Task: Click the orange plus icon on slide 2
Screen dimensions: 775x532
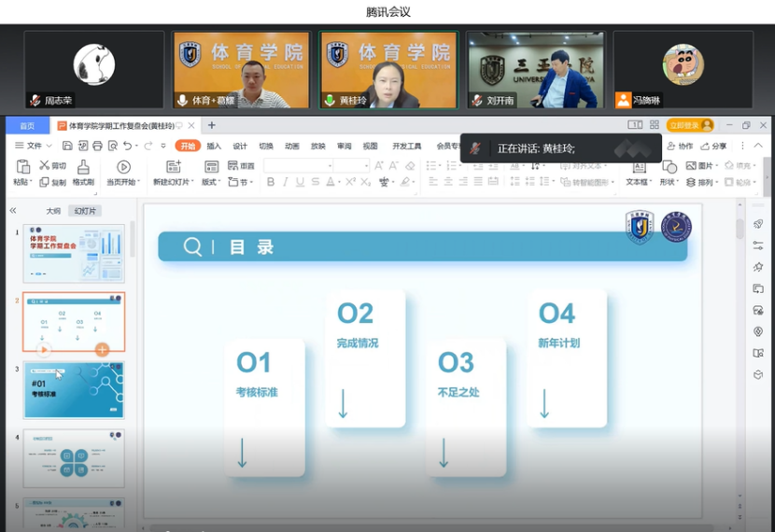Action: (102, 350)
